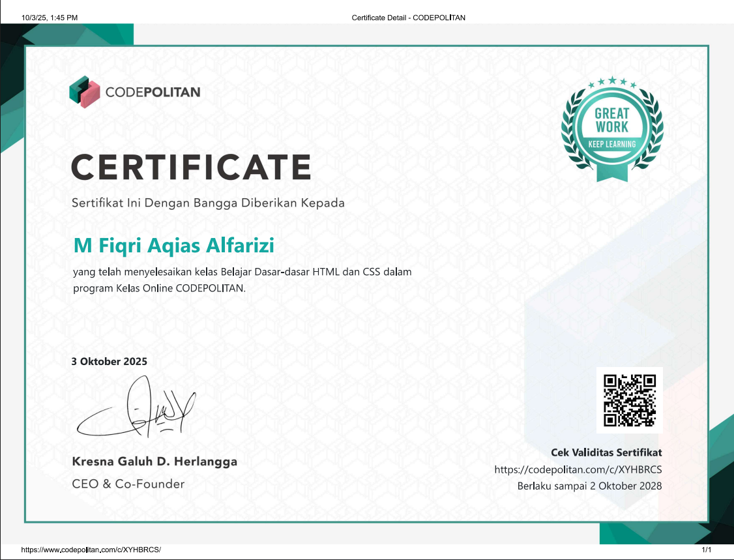Click the print timestamp 10/3/25, 1:45 PM

[x=50, y=18]
